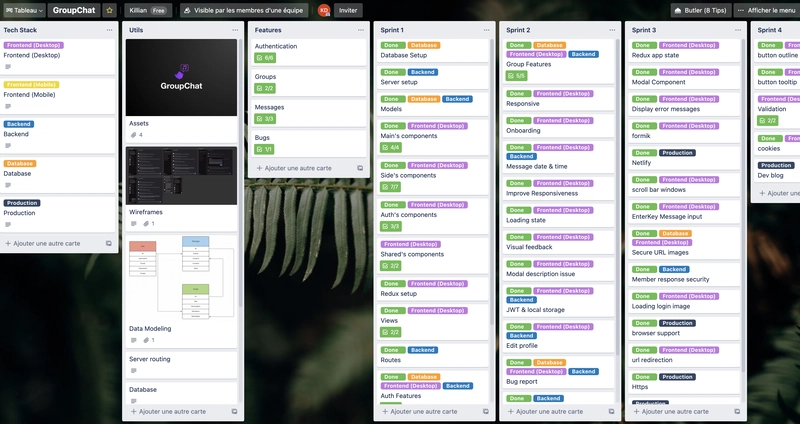Click description icon on Backend card
This screenshot has width=800, height=424.
coord(8,146)
